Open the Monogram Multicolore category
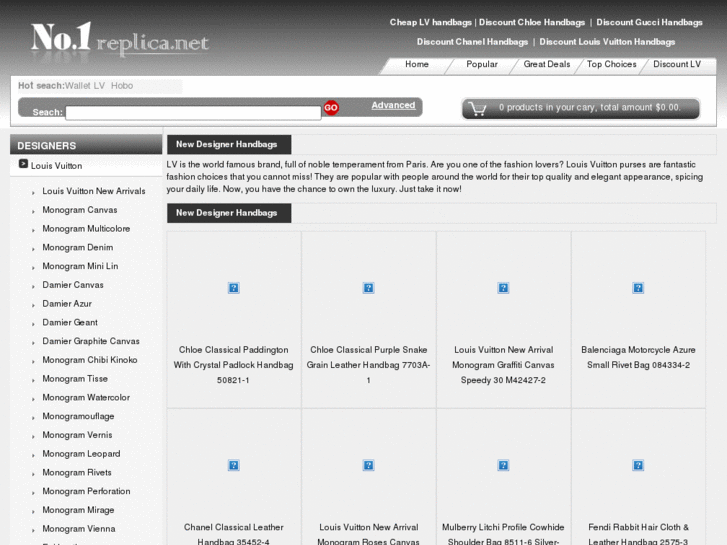This screenshot has height=545, width=727. click(x=86, y=229)
